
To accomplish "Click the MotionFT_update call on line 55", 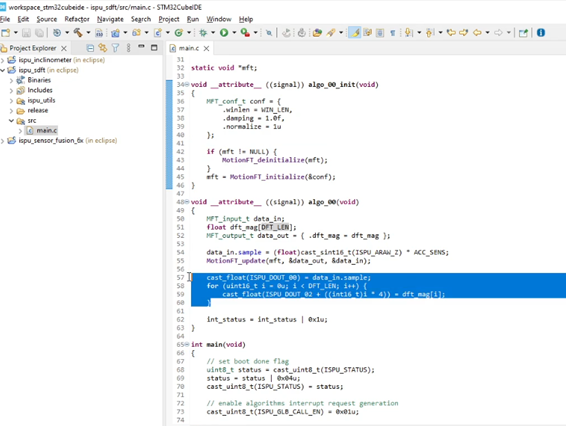I will [x=288, y=261].
